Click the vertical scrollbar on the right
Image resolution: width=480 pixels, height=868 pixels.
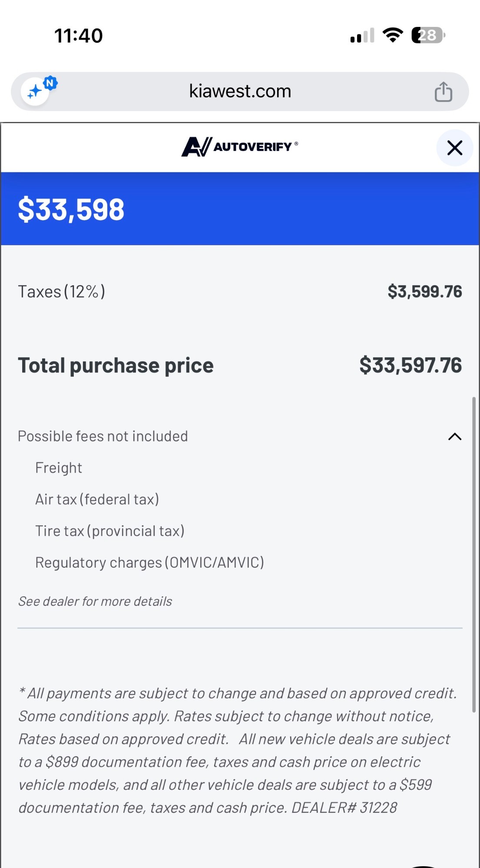473,554
